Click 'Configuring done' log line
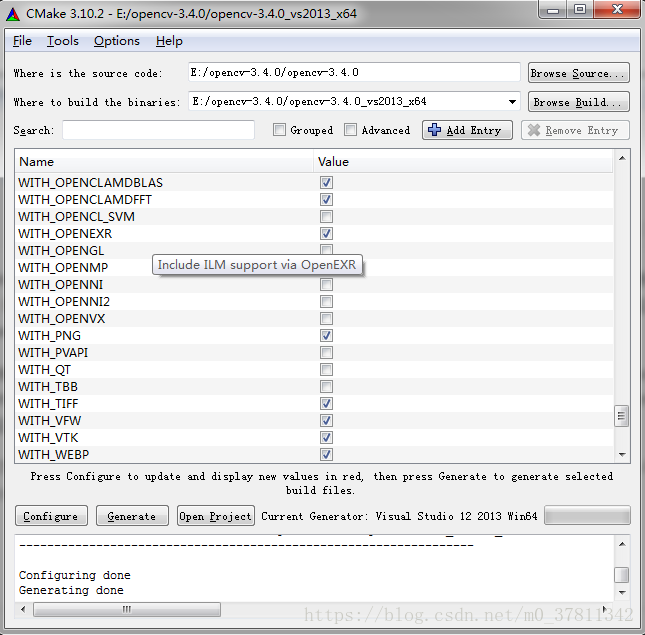This screenshot has height=635, width=645. point(74,575)
